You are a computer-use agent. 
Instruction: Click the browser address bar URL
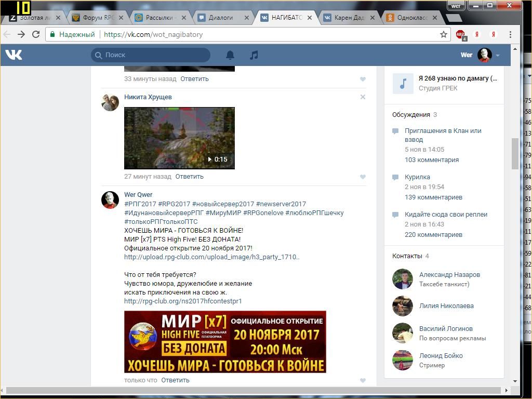coord(153,34)
